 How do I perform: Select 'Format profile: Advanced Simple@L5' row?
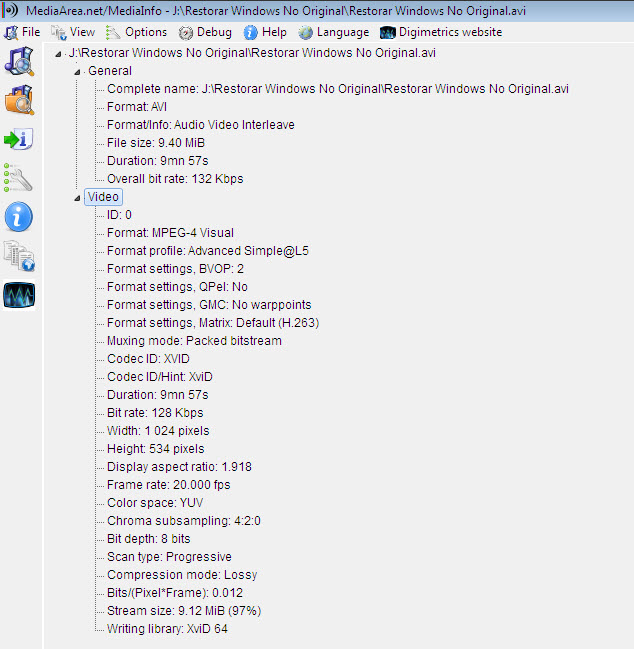coord(208,251)
